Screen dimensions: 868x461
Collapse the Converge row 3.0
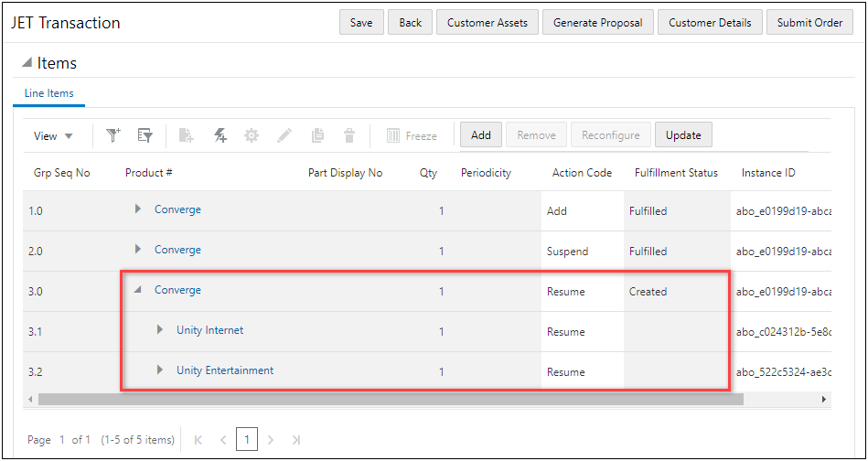point(137,290)
